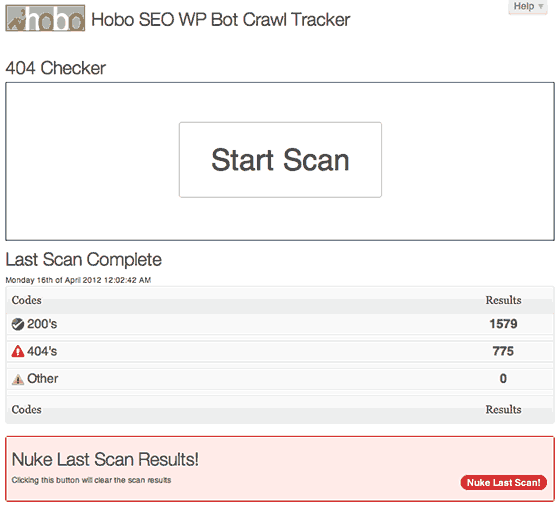The image size is (560, 511).
Task: Select the 200's row label
Action: click(x=42, y=324)
